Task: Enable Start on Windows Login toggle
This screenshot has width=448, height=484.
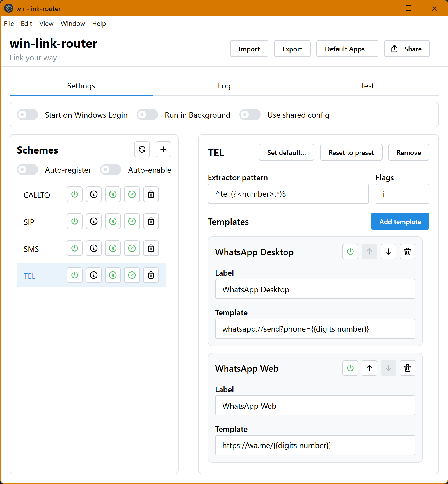Action: (28, 115)
